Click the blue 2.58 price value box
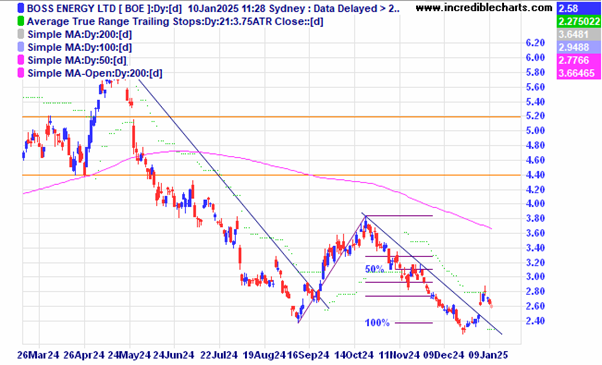The height and width of the screenshot is (365, 602). pos(579,8)
